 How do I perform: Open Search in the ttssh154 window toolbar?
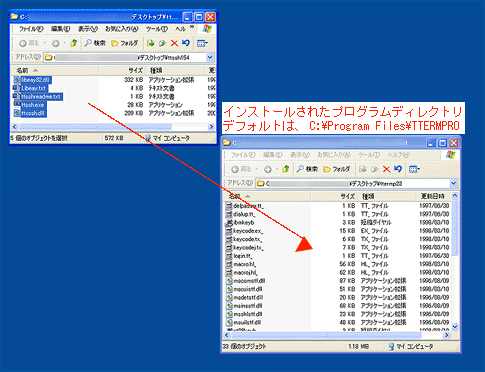[x=95, y=43]
